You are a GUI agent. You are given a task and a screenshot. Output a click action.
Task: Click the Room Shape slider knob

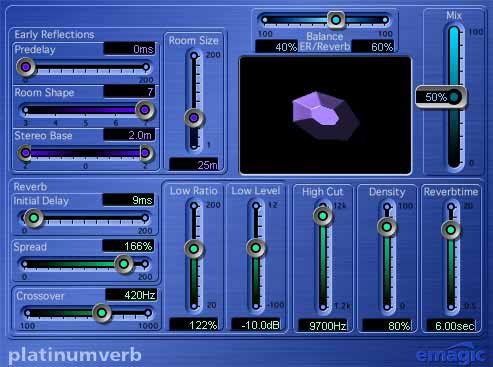[x=144, y=110]
